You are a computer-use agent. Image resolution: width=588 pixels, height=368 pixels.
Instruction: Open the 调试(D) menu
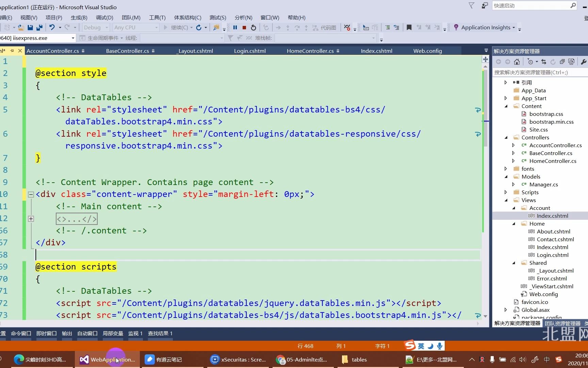coord(104,17)
